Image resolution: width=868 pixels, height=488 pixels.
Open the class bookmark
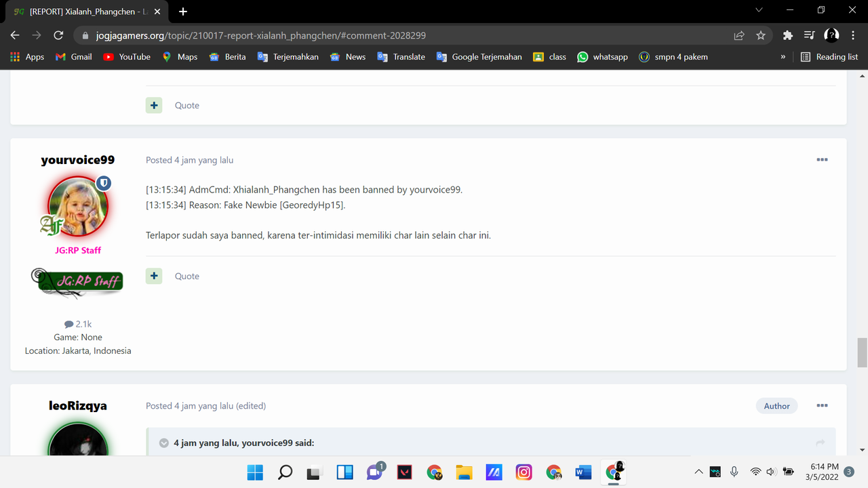tap(550, 57)
